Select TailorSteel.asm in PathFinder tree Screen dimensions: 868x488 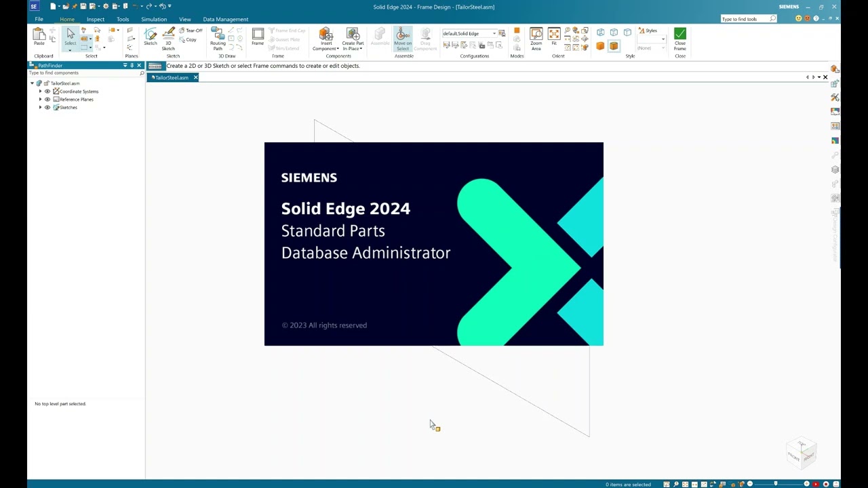click(65, 83)
